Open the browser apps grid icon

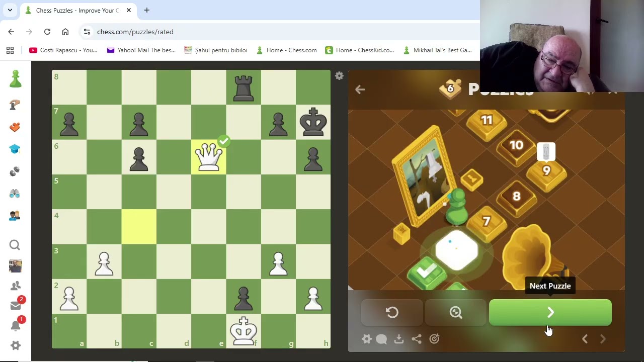[10, 50]
